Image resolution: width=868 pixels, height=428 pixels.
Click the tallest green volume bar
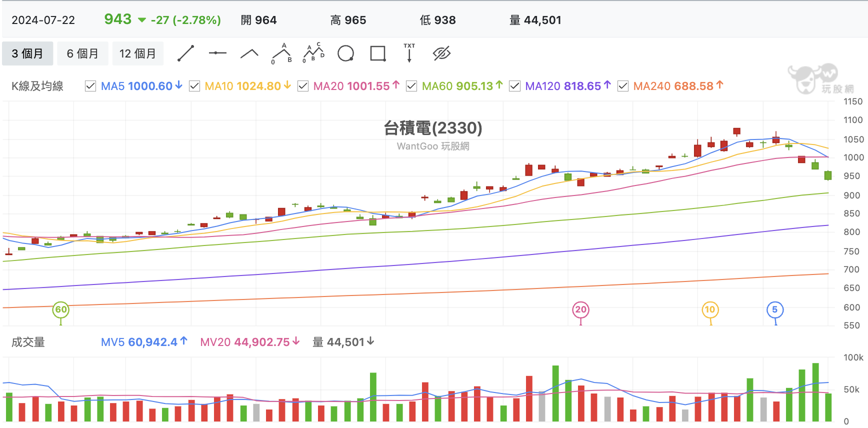pyautogui.click(x=815, y=392)
